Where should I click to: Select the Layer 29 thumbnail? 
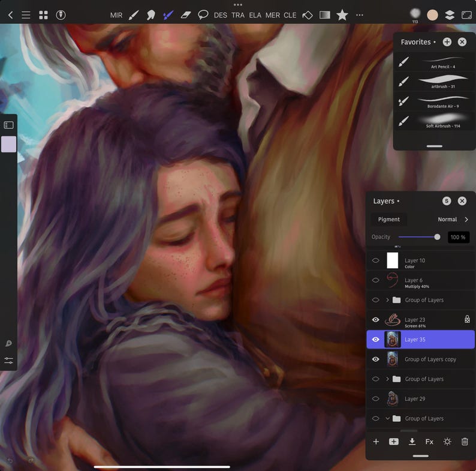(x=393, y=398)
